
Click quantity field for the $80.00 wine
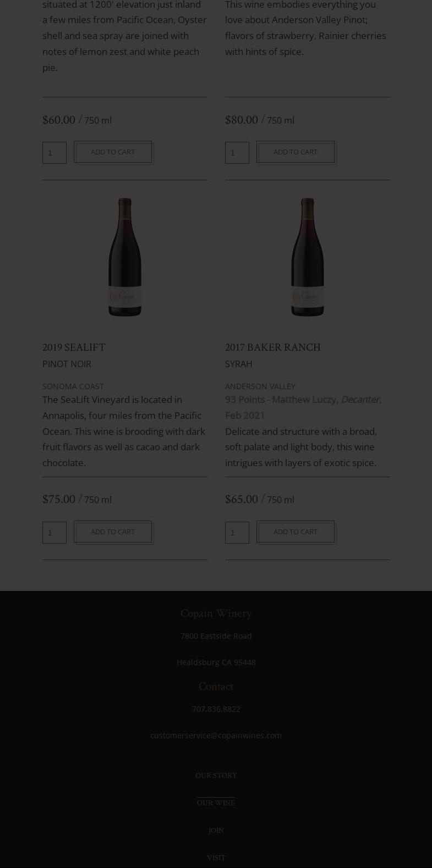(237, 153)
